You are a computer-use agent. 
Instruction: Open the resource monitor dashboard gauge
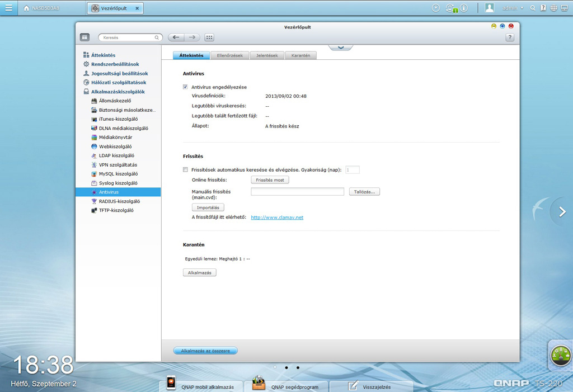click(x=561, y=356)
